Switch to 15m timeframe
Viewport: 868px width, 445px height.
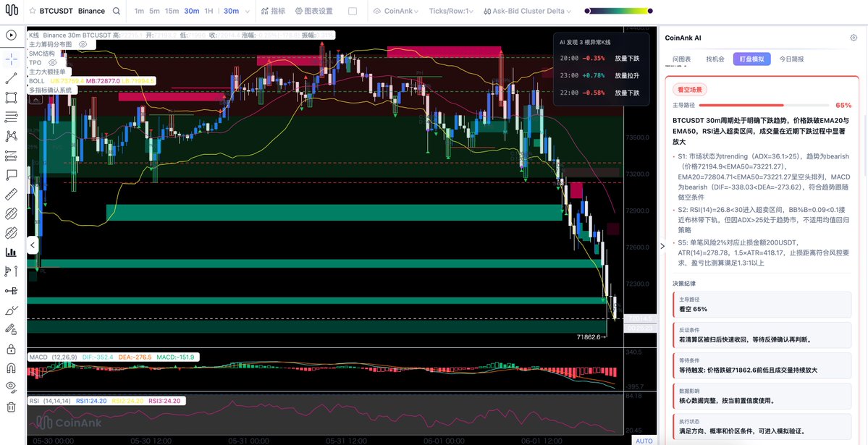coord(172,11)
